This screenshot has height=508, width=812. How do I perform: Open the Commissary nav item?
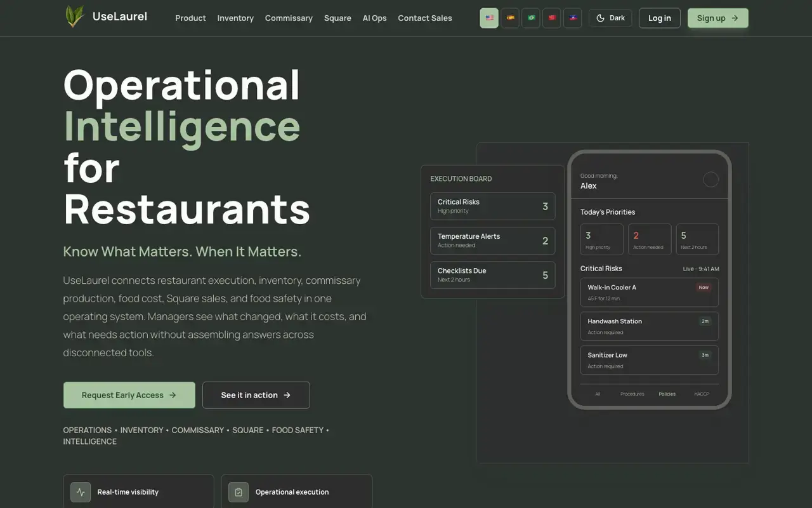point(289,18)
